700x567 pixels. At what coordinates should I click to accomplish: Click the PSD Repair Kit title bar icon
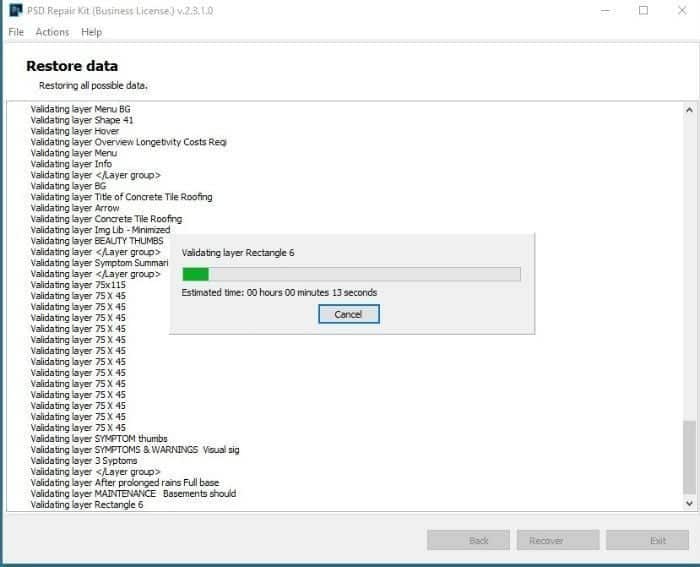coord(15,11)
